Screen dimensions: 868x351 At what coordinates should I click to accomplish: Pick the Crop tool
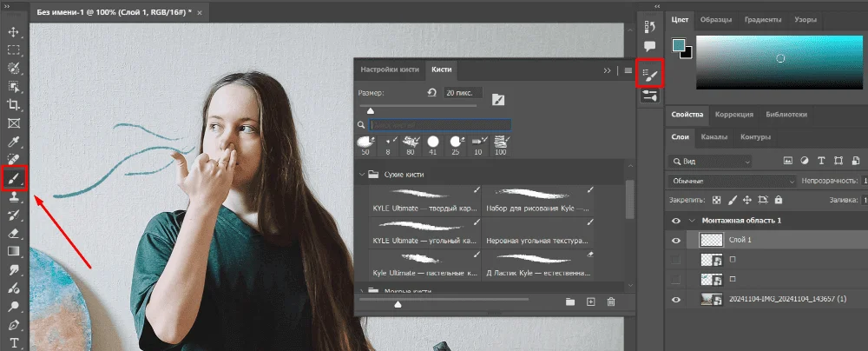click(14, 105)
